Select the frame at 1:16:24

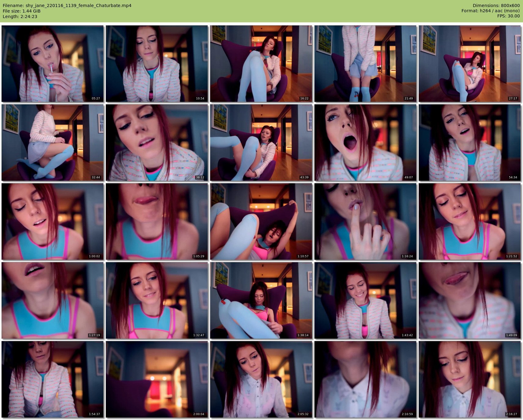pyautogui.click(x=365, y=221)
